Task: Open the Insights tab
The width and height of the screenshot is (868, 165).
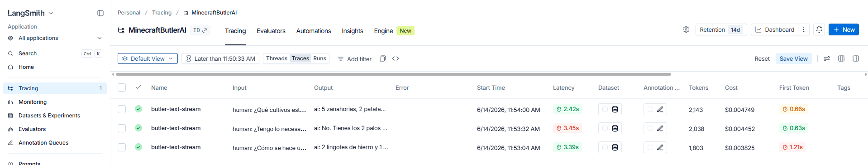Action: 353,31
